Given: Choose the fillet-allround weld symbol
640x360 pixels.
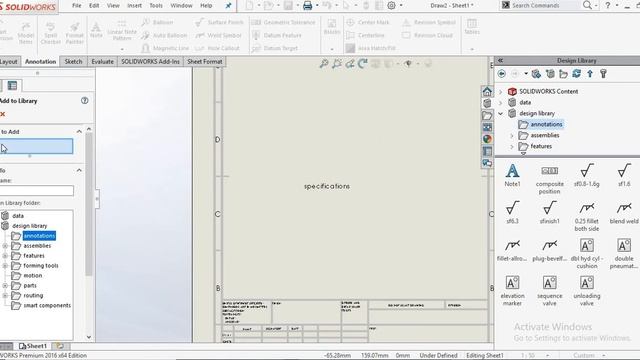Looking at the screenshot, I should [512, 250].
